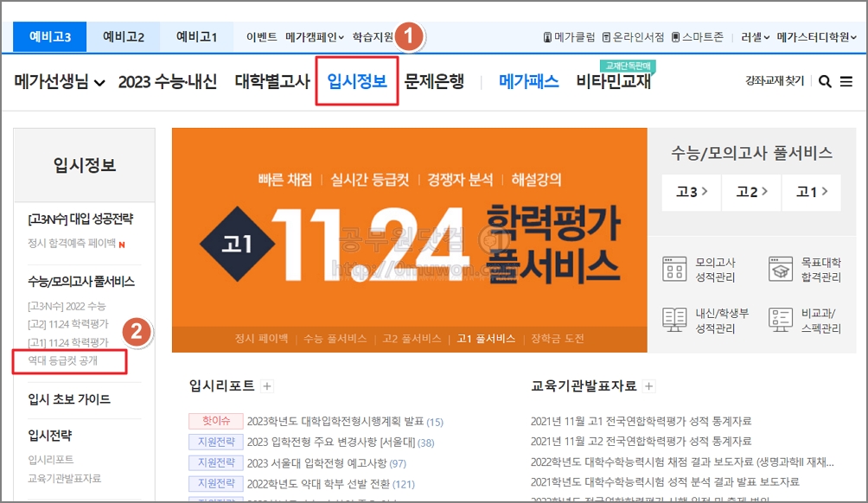868x503 pixels.
Task: Switch to the 예비고1 tab
Action: point(196,37)
